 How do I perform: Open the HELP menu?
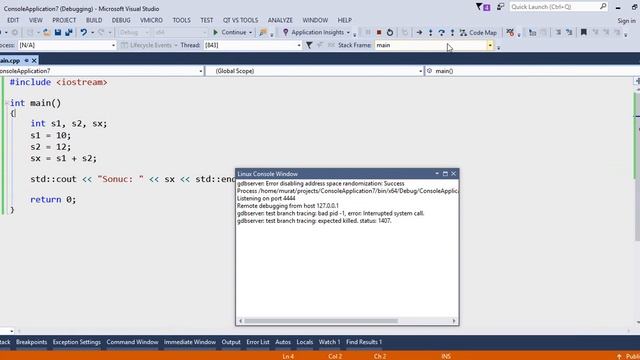click(344, 20)
